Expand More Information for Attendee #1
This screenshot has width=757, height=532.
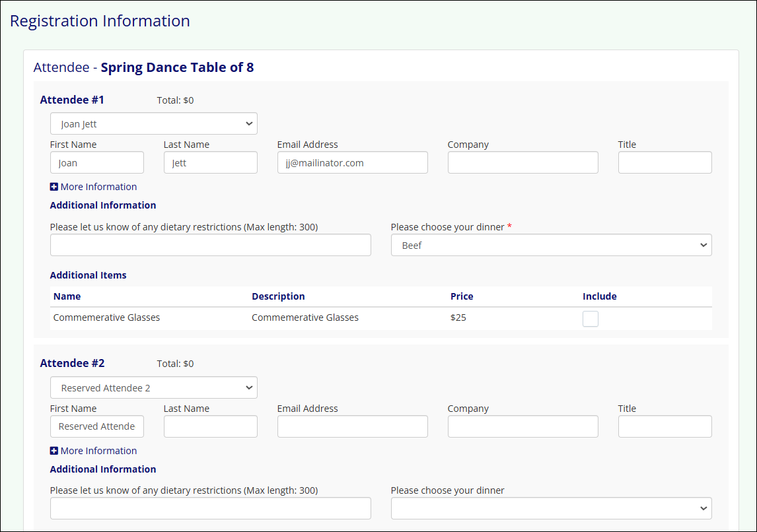click(98, 187)
